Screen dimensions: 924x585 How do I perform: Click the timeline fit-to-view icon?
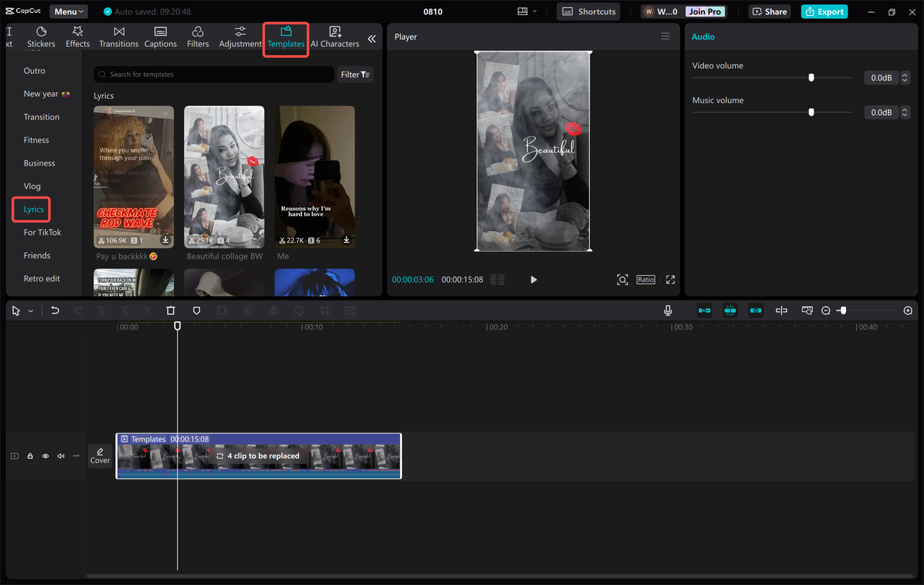807,311
